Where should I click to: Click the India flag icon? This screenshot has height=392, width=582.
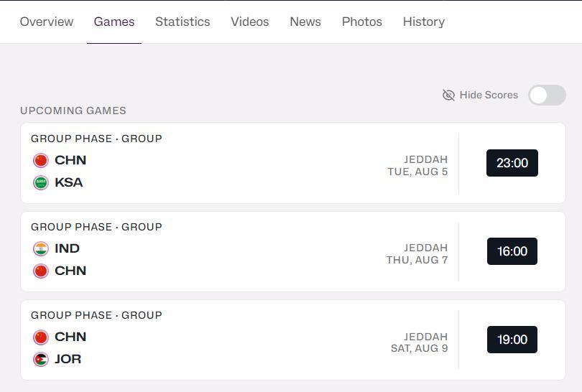click(x=41, y=248)
